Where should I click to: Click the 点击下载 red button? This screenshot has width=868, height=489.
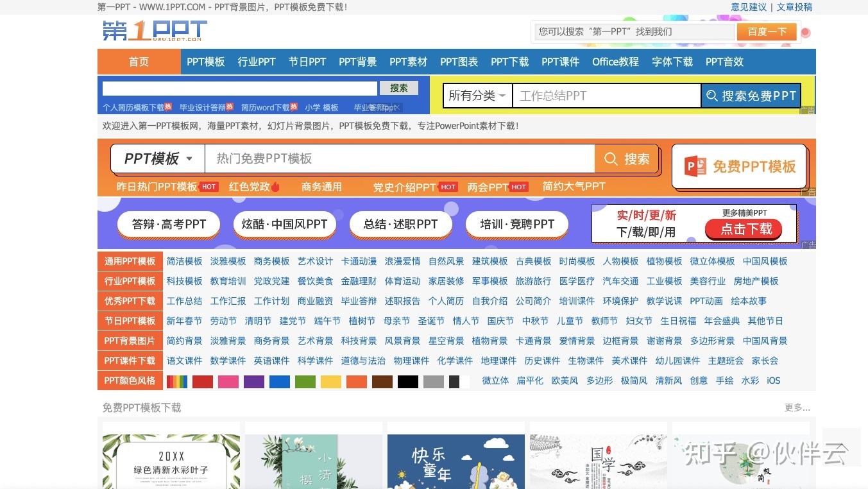[x=744, y=229]
